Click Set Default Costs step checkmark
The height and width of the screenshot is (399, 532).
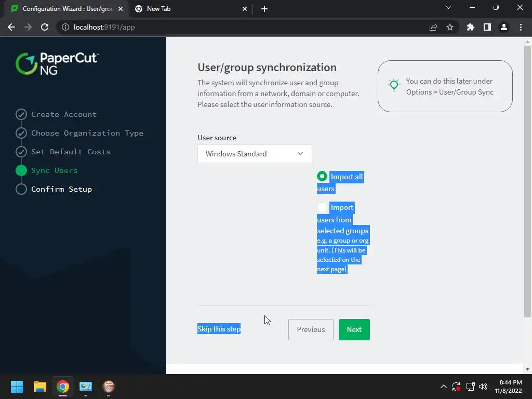click(21, 152)
